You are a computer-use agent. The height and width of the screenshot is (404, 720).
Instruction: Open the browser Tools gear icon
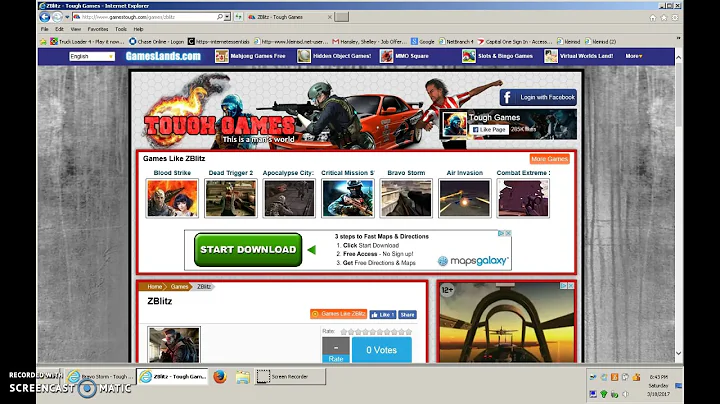click(x=675, y=17)
